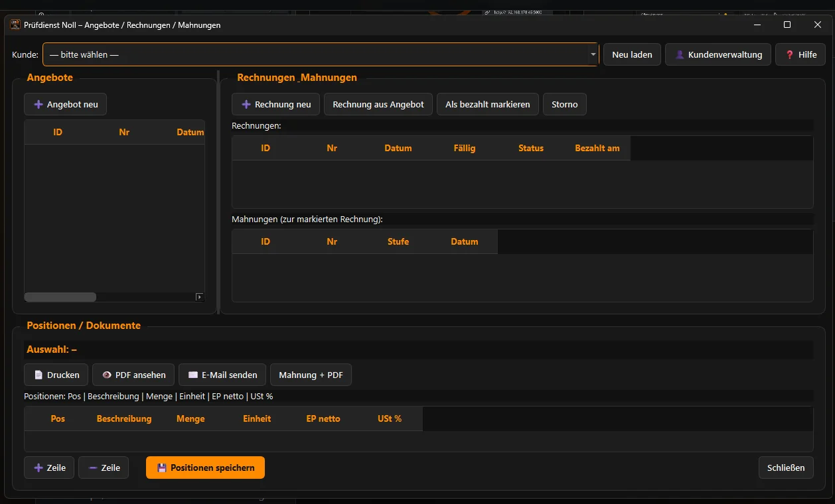The height and width of the screenshot is (504, 835).
Task: Create a new offer with Angebot neu
Action: point(65,104)
